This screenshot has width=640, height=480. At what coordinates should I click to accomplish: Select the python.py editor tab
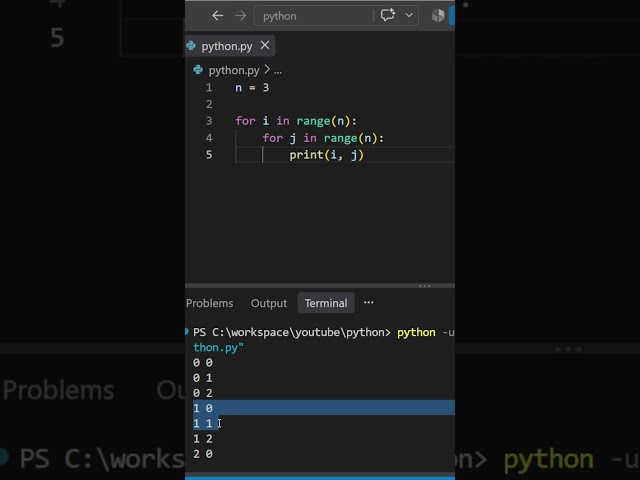(230, 46)
